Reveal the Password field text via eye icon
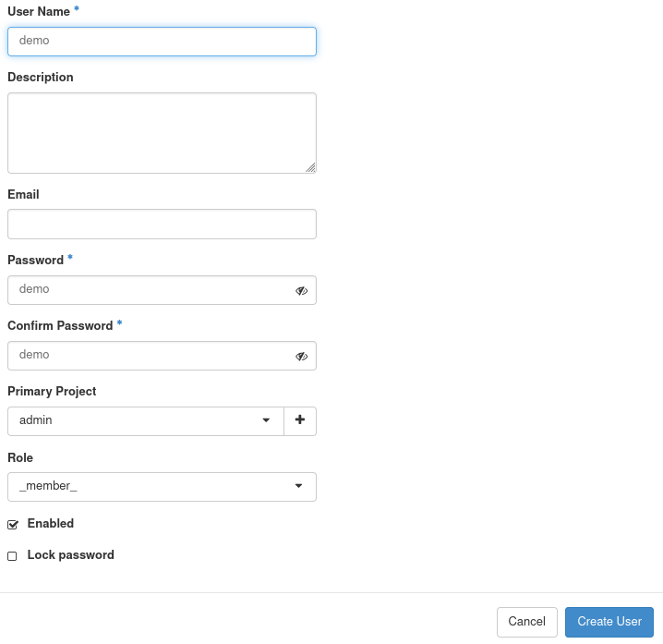The height and width of the screenshot is (644, 663). click(x=301, y=290)
